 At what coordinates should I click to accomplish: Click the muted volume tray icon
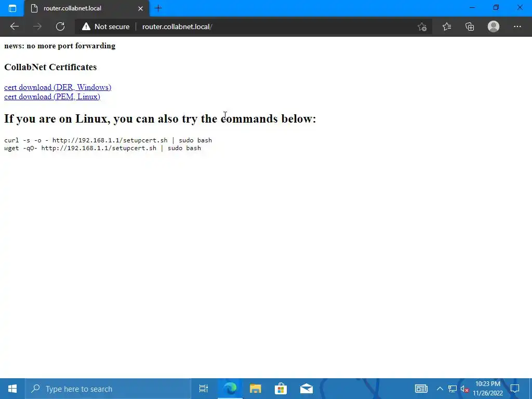464,389
